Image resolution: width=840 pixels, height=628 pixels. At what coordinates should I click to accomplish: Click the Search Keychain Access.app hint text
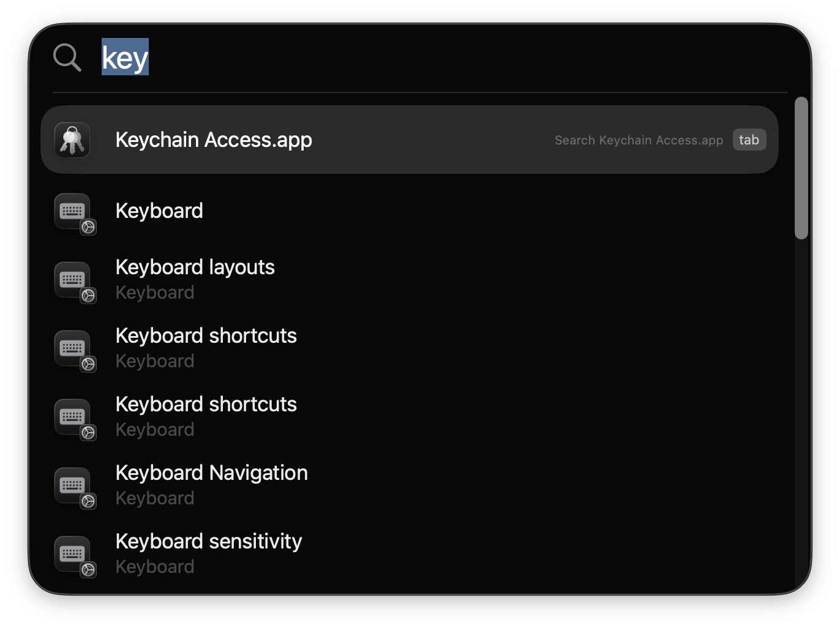point(638,140)
